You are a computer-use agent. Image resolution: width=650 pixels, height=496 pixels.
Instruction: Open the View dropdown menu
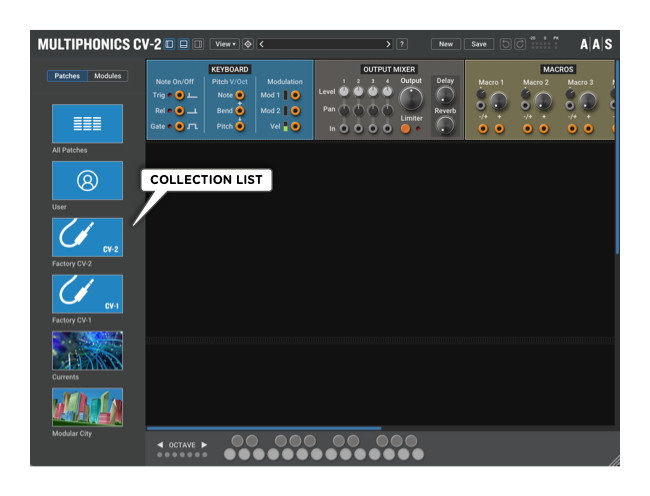pos(225,44)
